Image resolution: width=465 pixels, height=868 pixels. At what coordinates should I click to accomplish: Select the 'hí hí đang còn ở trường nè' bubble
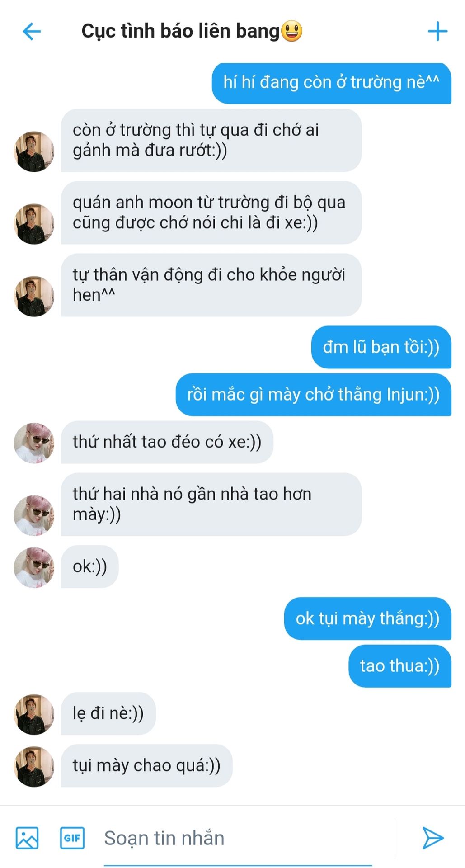click(x=331, y=83)
